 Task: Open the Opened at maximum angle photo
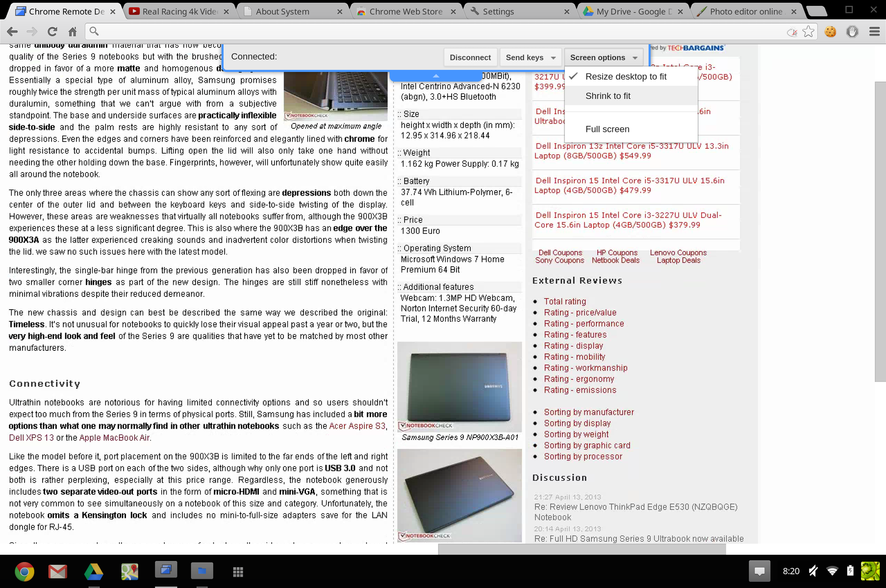click(x=335, y=96)
